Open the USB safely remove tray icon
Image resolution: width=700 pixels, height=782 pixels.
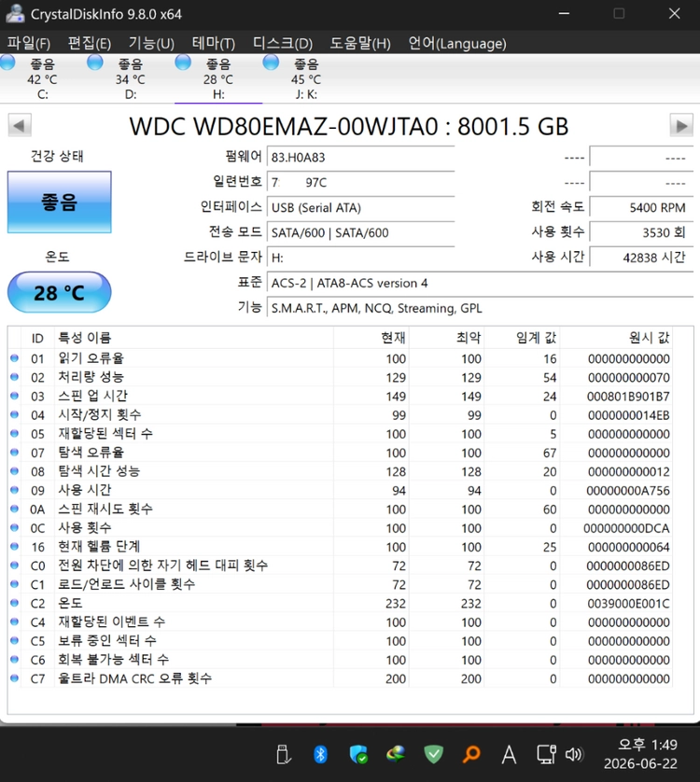click(283, 754)
